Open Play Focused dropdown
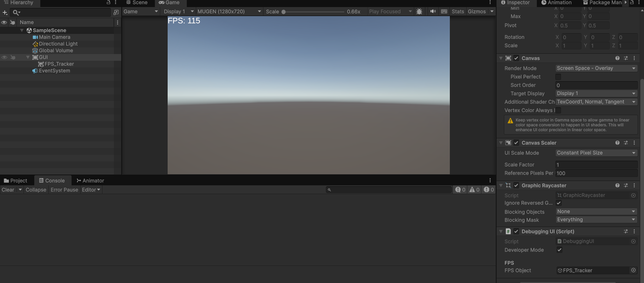This screenshot has height=283, width=644. point(390,11)
